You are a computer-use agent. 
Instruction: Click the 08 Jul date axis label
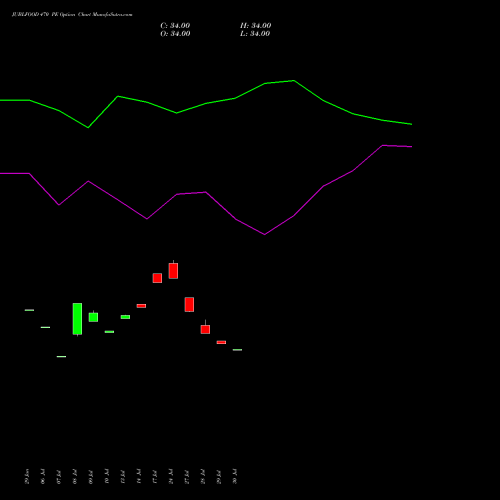click(75, 476)
